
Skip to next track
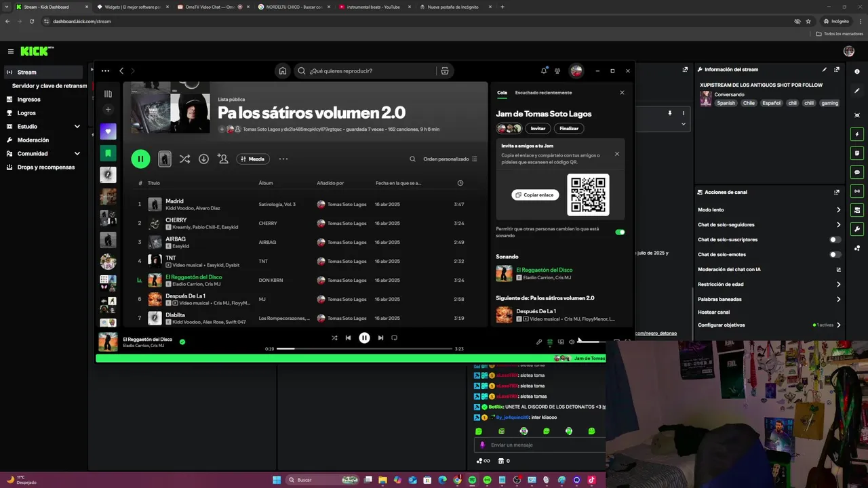pos(380,338)
